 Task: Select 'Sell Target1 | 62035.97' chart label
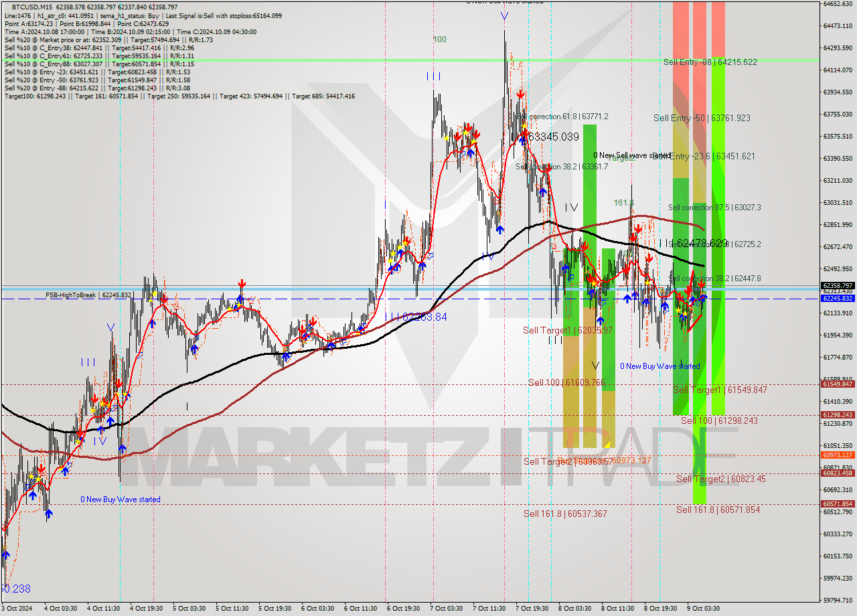click(x=568, y=330)
